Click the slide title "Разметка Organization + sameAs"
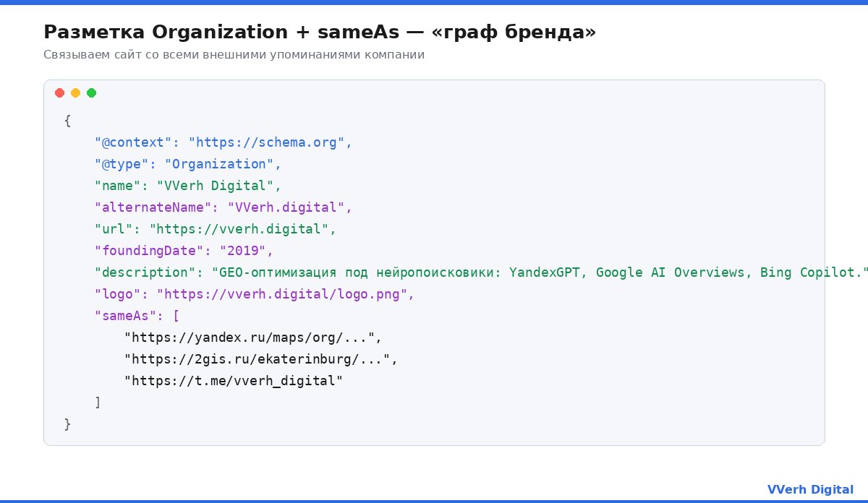The height and width of the screenshot is (503, 868). click(320, 33)
